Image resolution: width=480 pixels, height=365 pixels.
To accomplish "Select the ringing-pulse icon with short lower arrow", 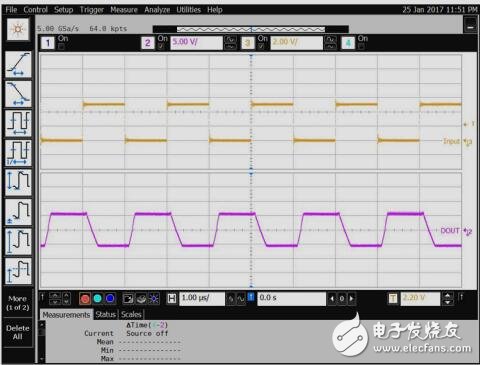I will click(19, 271).
